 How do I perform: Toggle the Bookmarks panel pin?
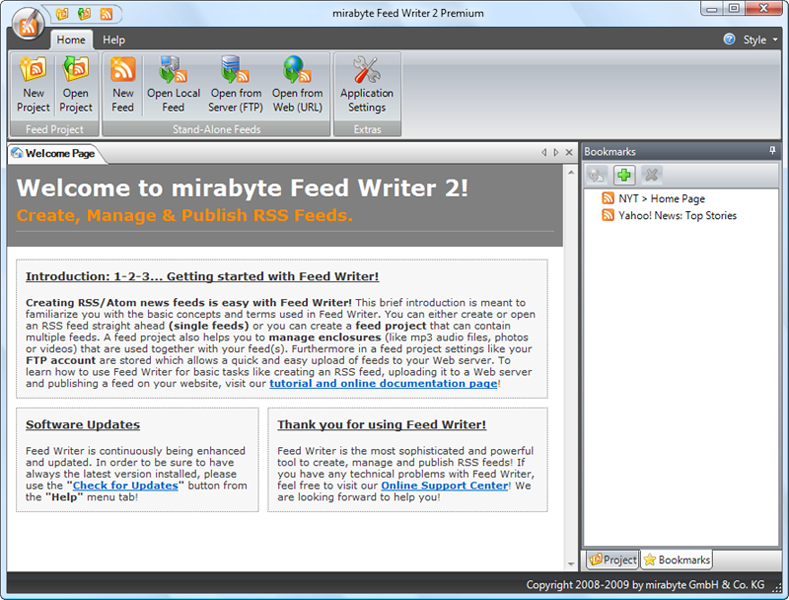(x=772, y=151)
